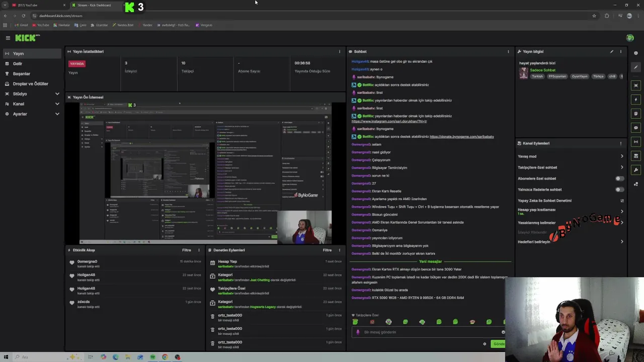Toggle Abonelere özel sohbet switch

coord(620,178)
